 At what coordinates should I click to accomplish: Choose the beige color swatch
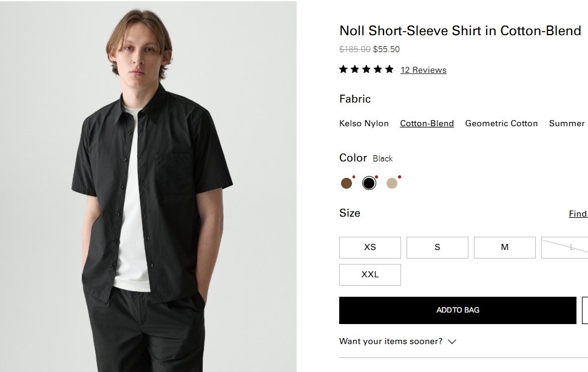pyautogui.click(x=392, y=183)
